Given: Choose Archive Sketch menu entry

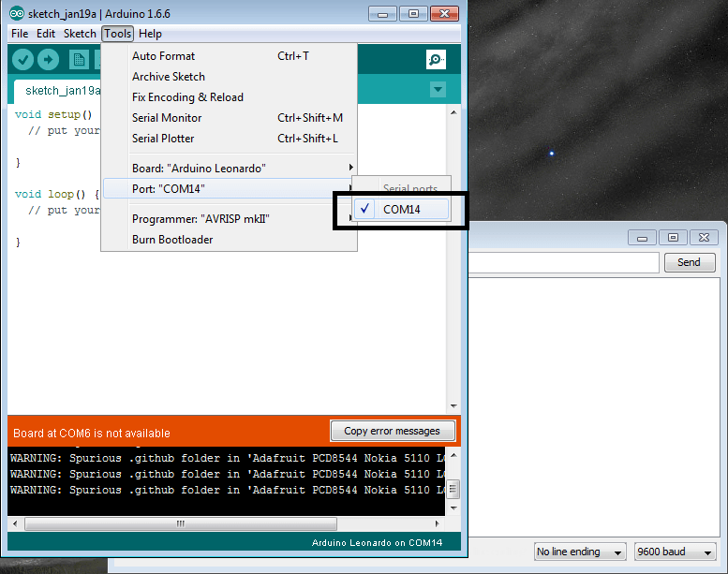Looking at the screenshot, I should click(229, 77).
